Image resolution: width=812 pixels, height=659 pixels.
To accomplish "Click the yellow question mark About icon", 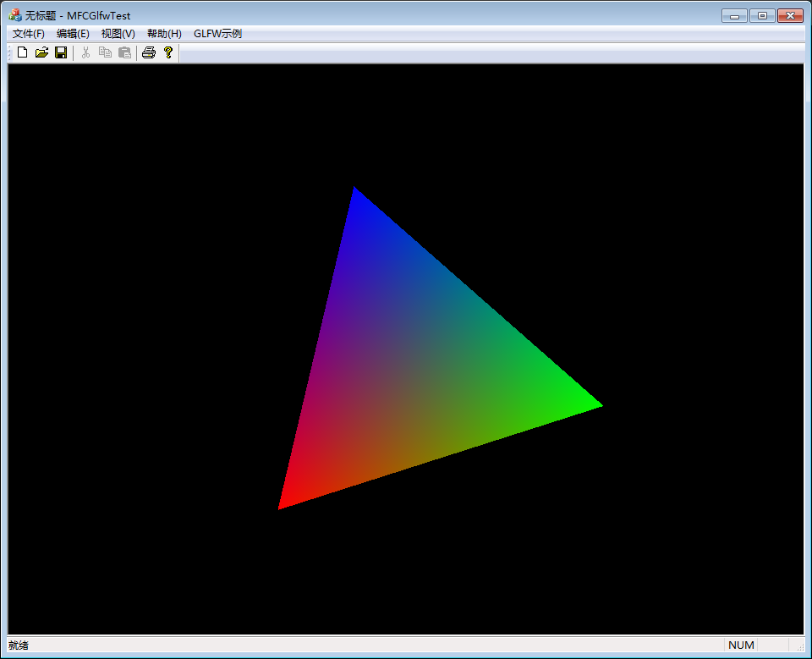I will (168, 52).
